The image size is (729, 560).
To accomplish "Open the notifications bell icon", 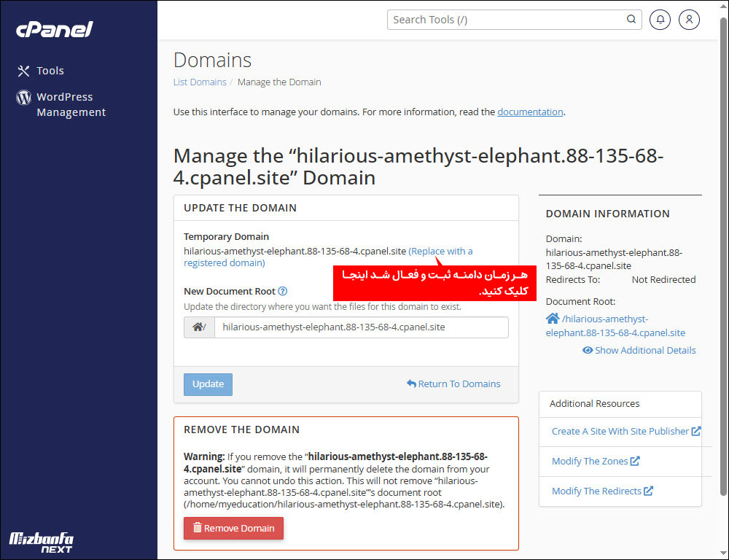I will (x=660, y=20).
